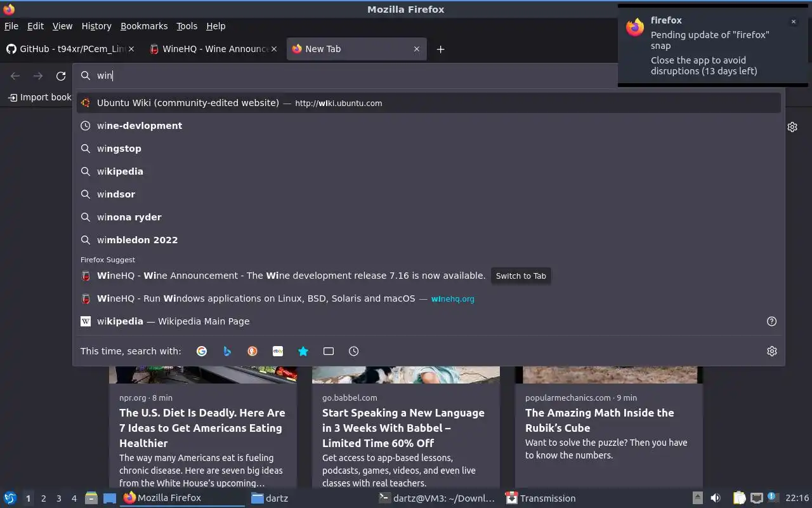Open the Bookmarks menu
This screenshot has width=812, height=508.
coord(144,26)
